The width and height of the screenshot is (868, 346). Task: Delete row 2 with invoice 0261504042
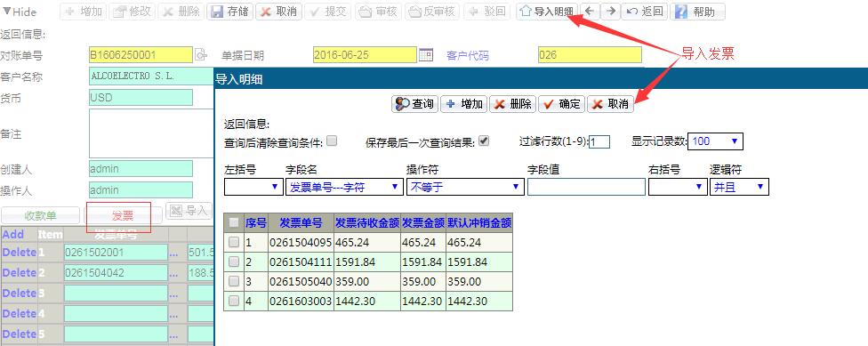click(x=20, y=273)
